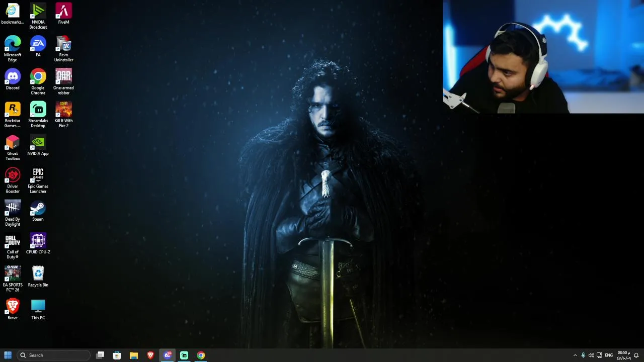Open the clock and calendar flyout
The height and width of the screenshot is (362, 644).
pos(623,355)
